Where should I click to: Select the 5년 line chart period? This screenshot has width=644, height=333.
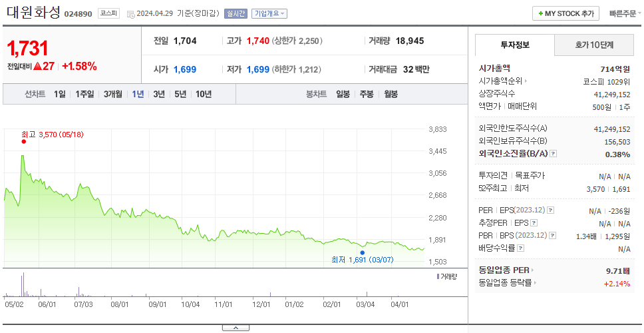click(180, 94)
